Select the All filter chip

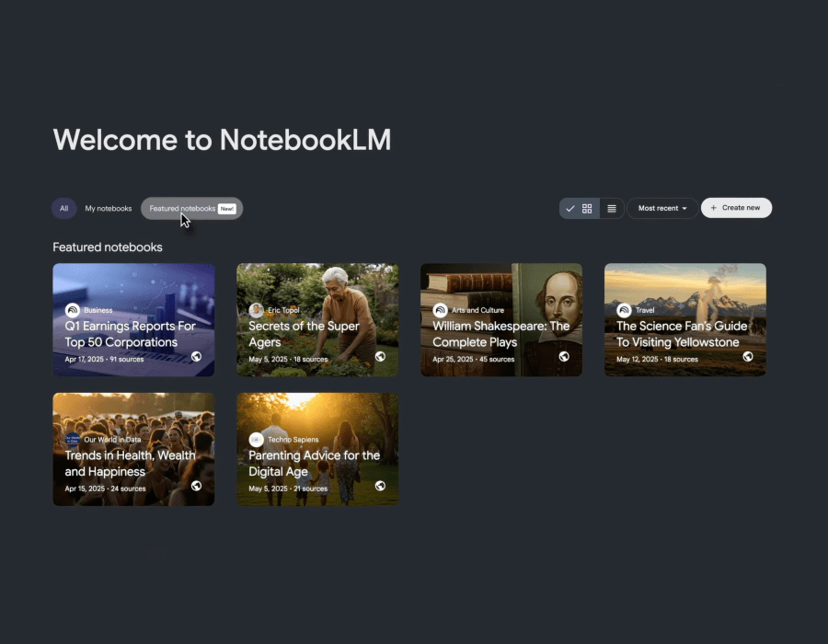click(63, 208)
